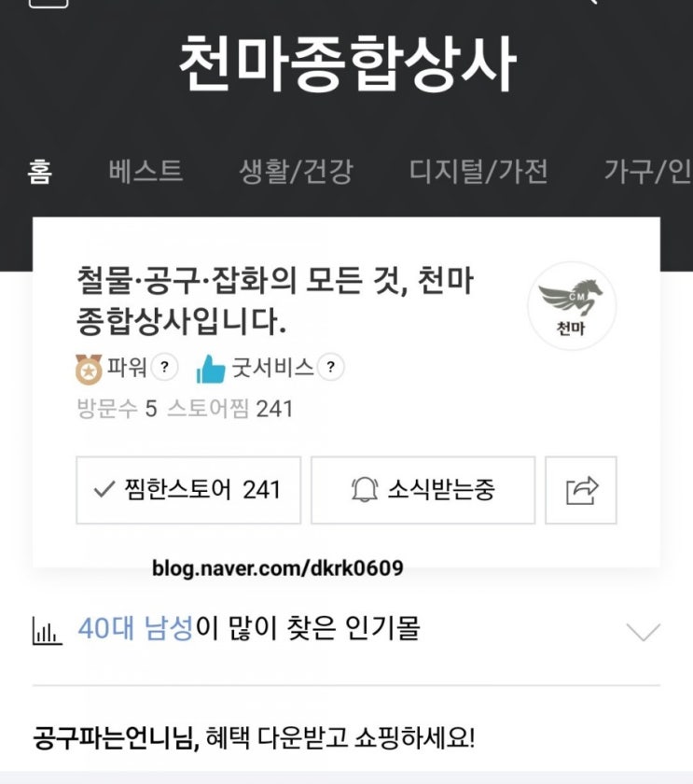Toggle the 찜한스토어 241 checkmark button
Image resolution: width=693 pixels, height=784 pixels.
[x=188, y=490]
